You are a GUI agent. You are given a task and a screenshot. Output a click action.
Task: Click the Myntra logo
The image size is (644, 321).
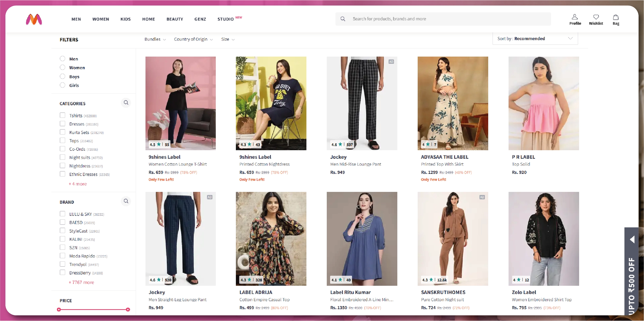pyautogui.click(x=34, y=19)
